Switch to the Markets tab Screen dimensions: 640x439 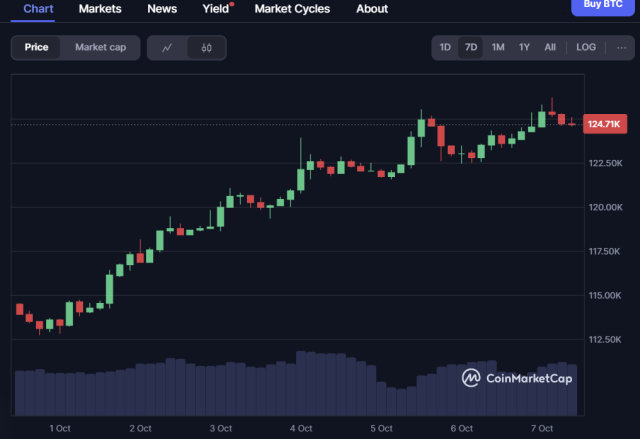100,8
